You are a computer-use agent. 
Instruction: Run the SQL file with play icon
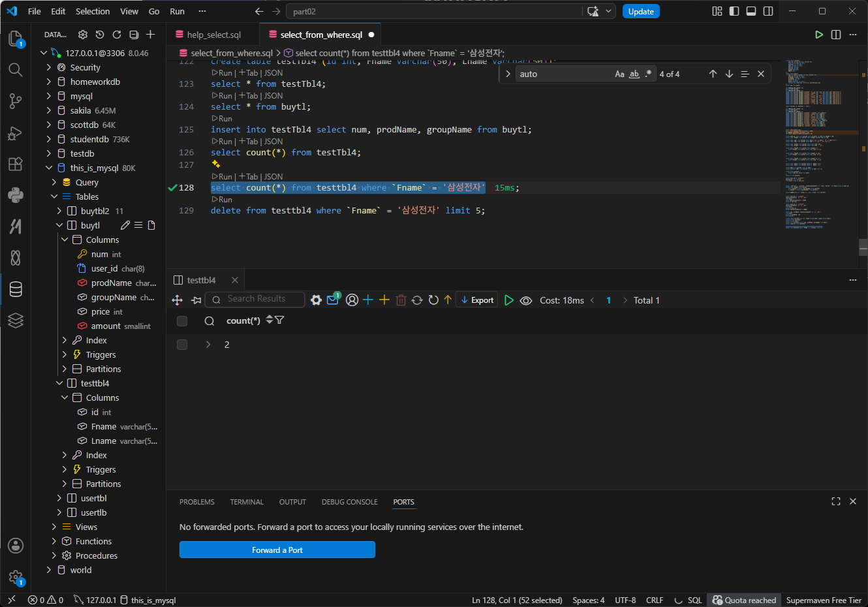point(819,35)
